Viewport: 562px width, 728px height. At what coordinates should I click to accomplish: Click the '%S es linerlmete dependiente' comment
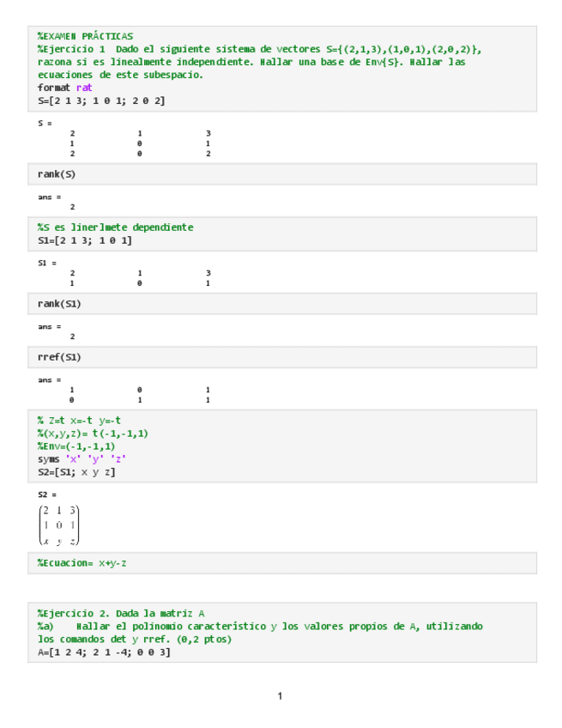(115, 227)
